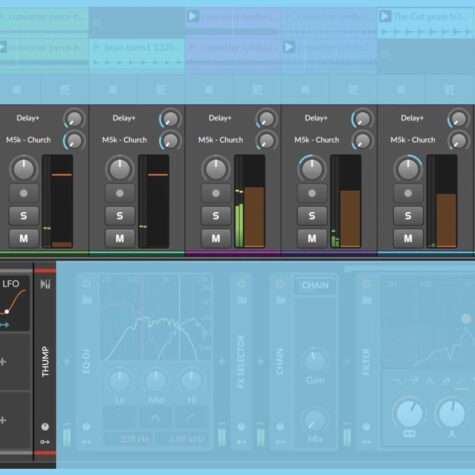Viewport: 475px width, 475px height.
Task: Click the pan knob on the fourth channel
Action: pyautogui.click(x=312, y=169)
